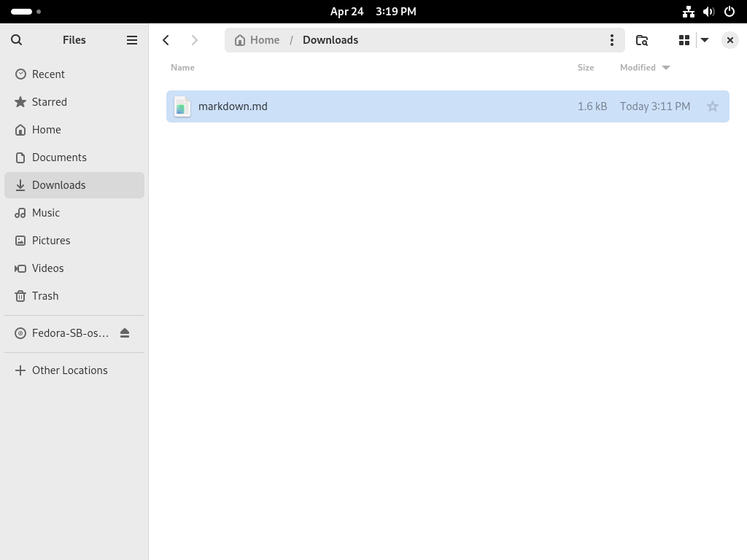
Task: Open Videos in the sidebar
Action: (x=74, y=268)
